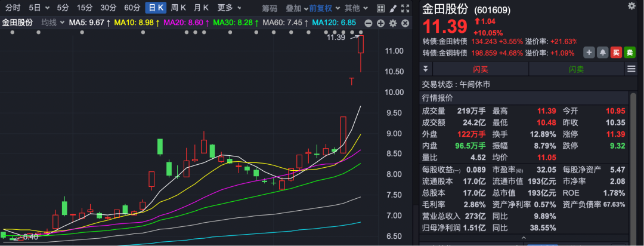Switch to 15分 minute chart
Screen dimensions: 644x246
tap(85, 8)
